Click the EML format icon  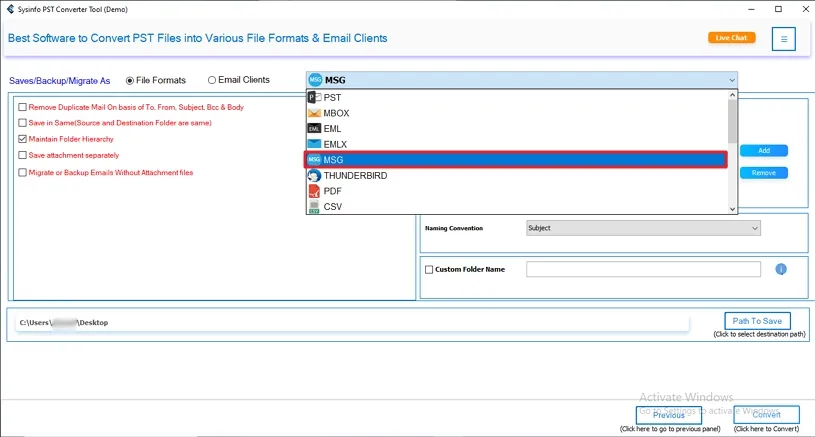point(314,128)
